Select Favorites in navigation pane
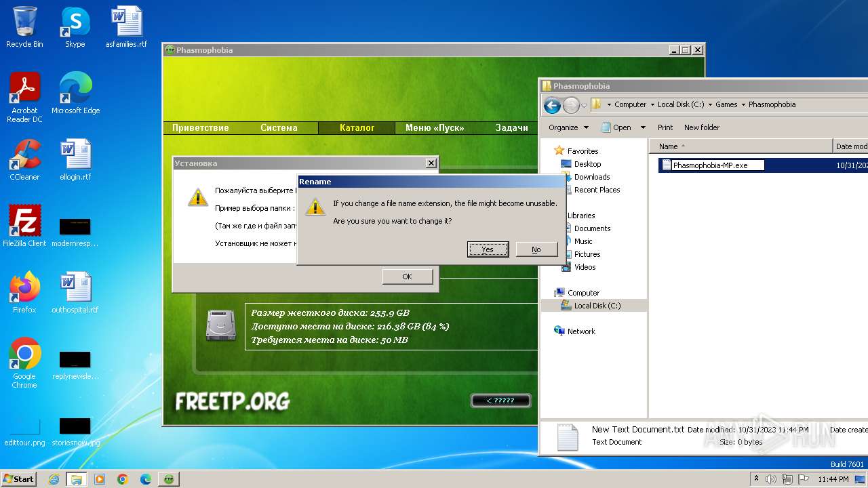 (x=583, y=151)
